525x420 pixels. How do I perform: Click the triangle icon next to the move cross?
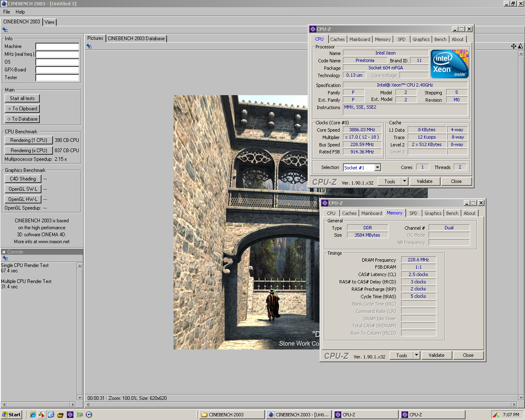click(x=520, y=46)
